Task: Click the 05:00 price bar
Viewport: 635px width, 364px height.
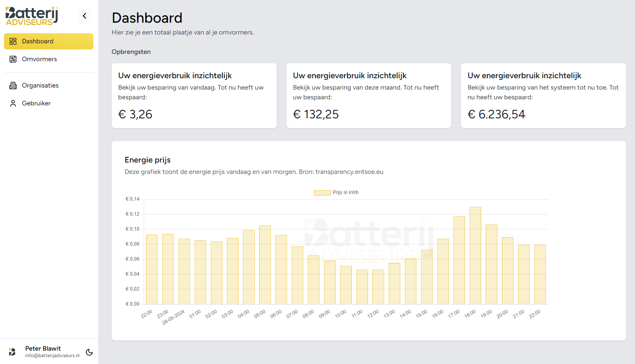Action: (x=265, y=265)
